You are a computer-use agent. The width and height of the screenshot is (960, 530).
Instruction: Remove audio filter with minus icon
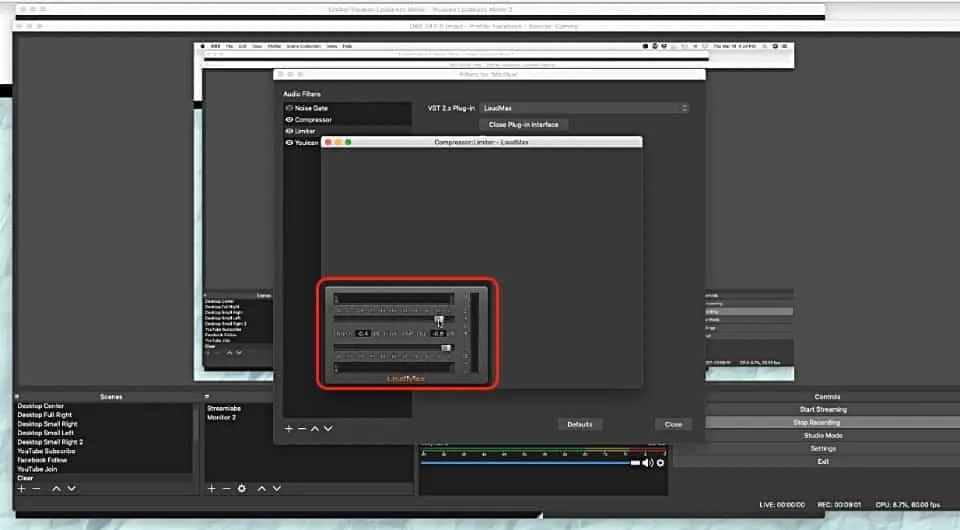(x=302, y=428)
